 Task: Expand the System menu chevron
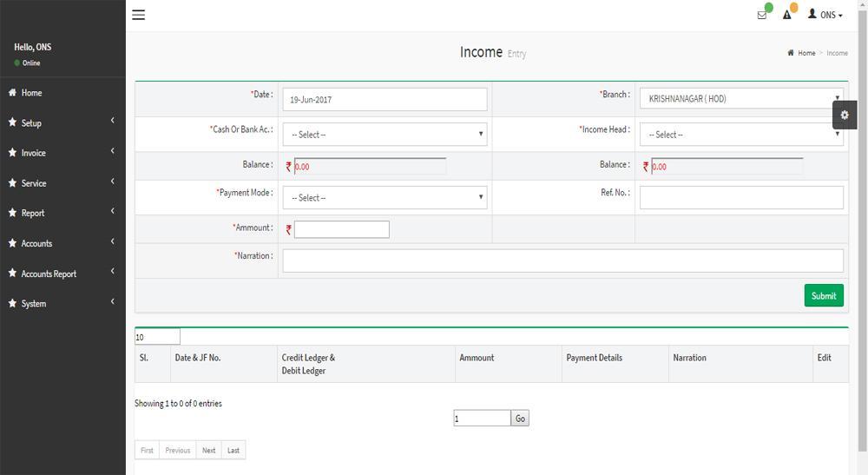tap(112, 301)
